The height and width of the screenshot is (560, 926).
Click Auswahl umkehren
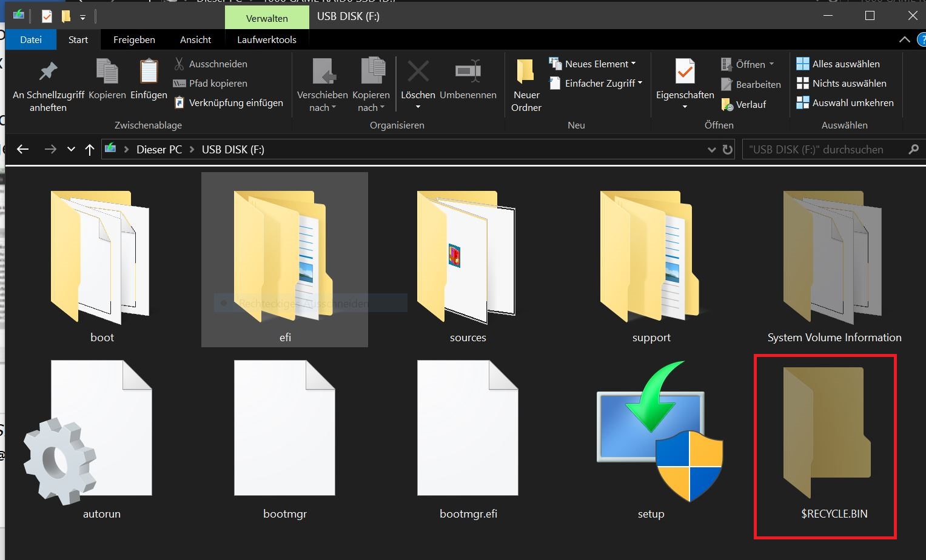tap(845, 102)
